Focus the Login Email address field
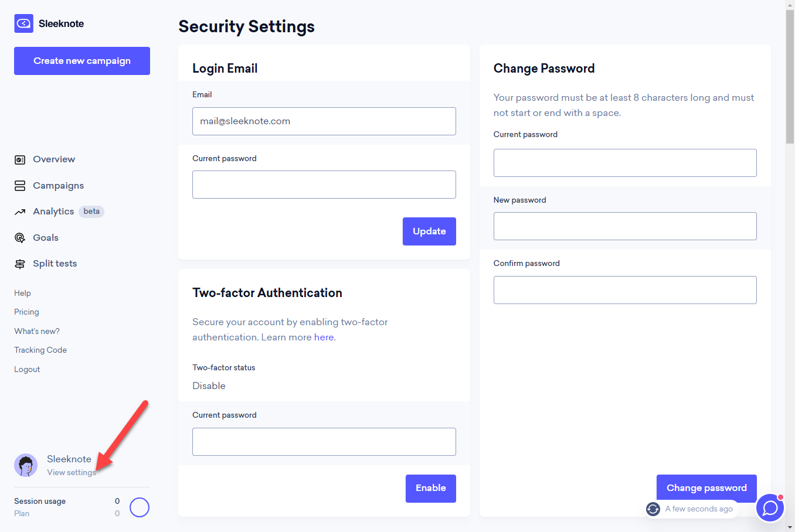The width and height of the screenshot is (795, 532). (x=324, y=121)
